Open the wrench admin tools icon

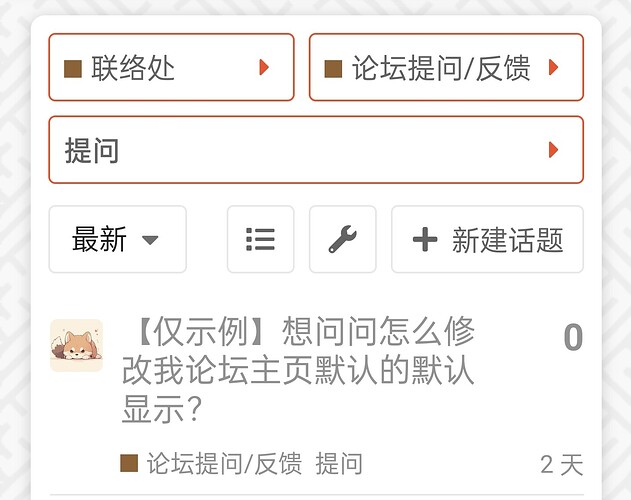tap(342, 239)
